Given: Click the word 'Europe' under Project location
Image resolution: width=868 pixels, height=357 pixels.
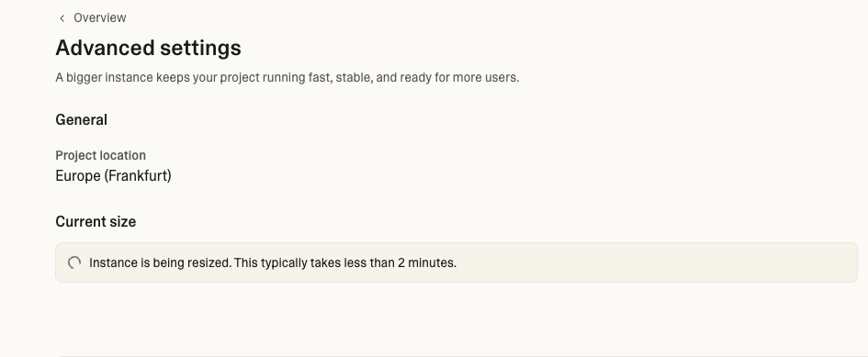Looking at the screenshot, I should tap(78, 176).
